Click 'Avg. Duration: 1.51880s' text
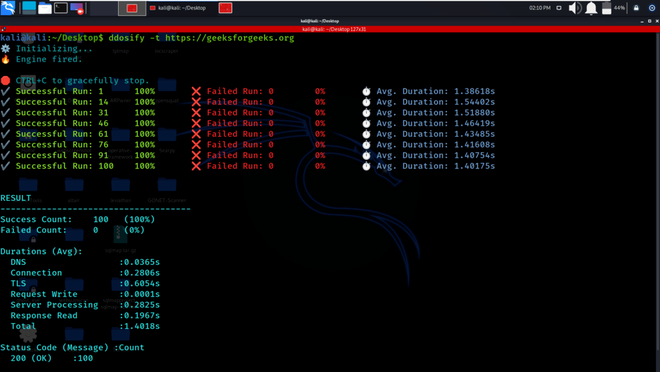 click(x=435, y=113)
